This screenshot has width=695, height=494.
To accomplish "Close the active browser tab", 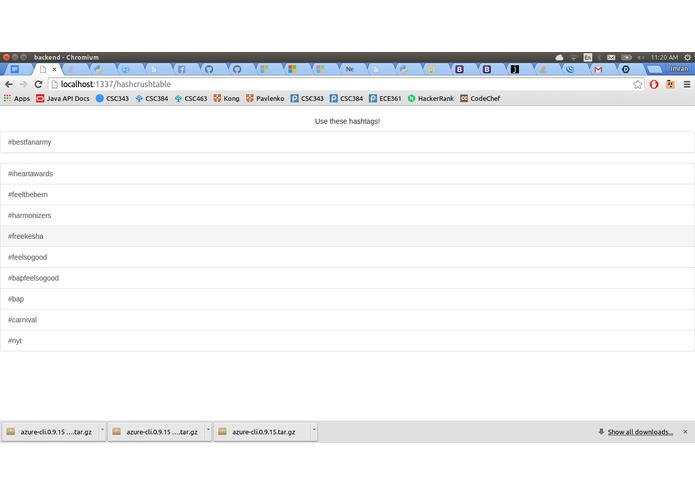I will [x=54, y=70].
